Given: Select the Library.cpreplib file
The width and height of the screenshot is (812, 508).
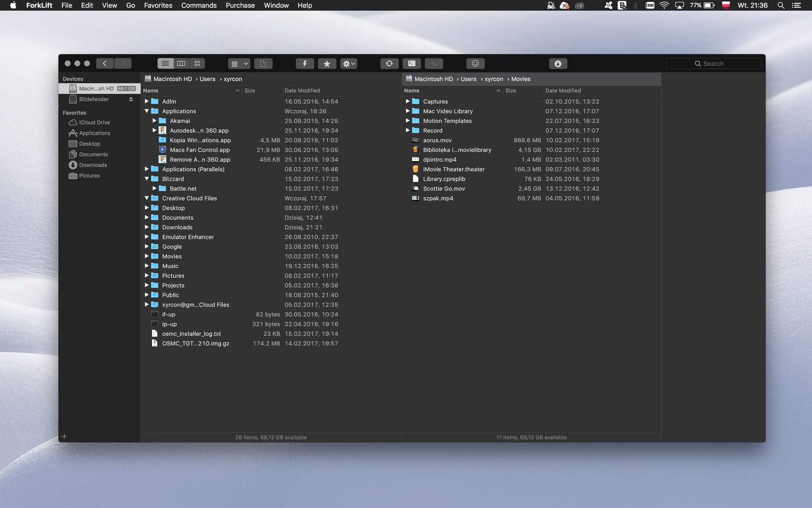Looking at the screenshot, I should click(x=531, y=179).
